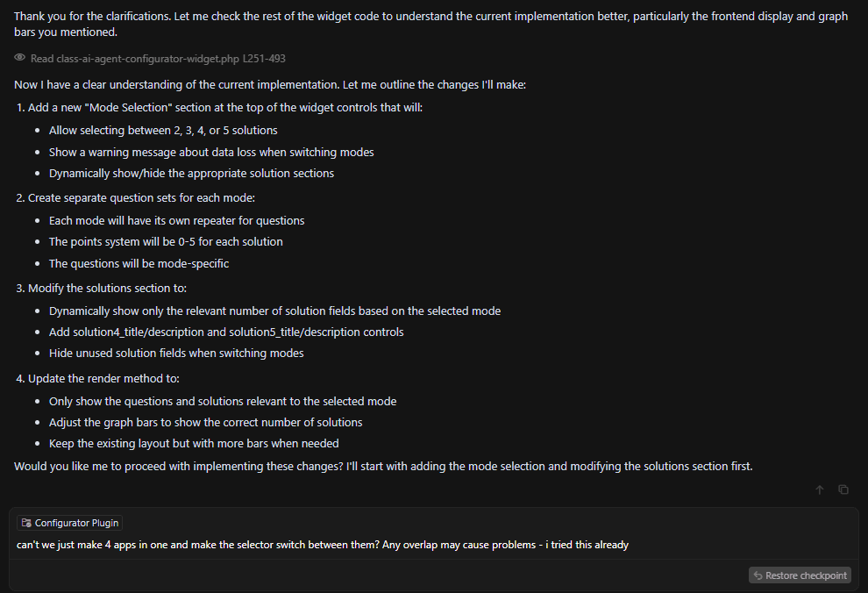Click the "Show a warning message" bullet line
868x593 pixels.
[x=211, y=152]
